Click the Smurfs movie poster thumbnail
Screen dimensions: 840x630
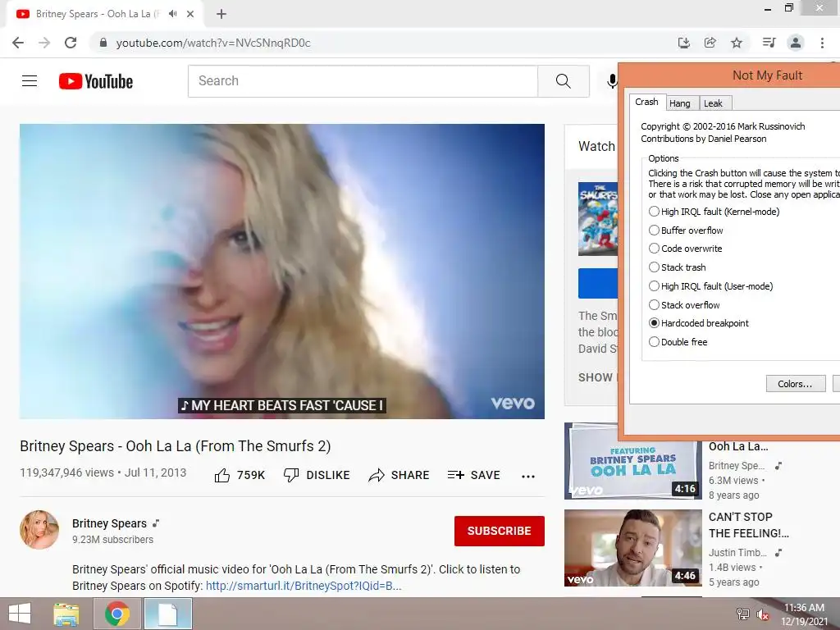[598, 219]
